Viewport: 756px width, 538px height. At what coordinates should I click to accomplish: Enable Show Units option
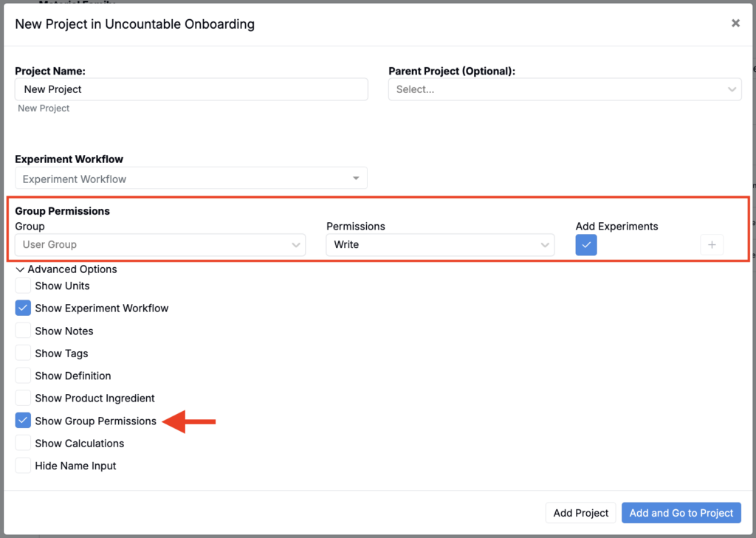pos(24,286)
